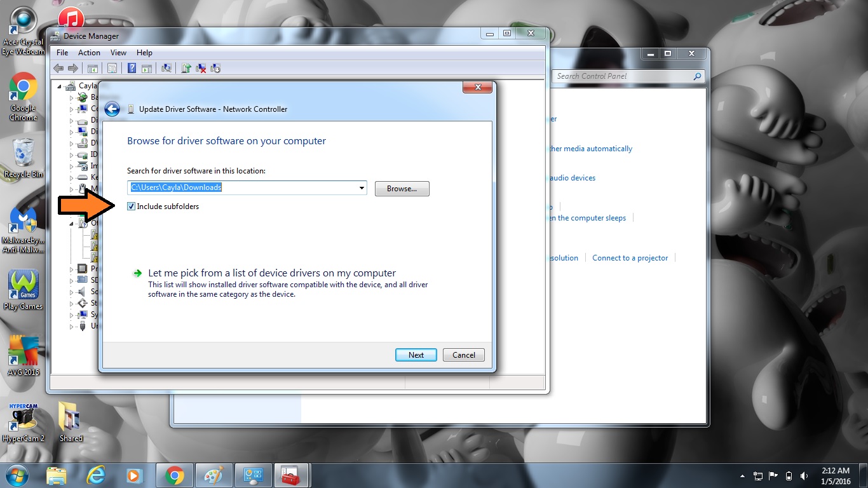Toggle the show/hide console tree toolbar icon

coord(93,69)
